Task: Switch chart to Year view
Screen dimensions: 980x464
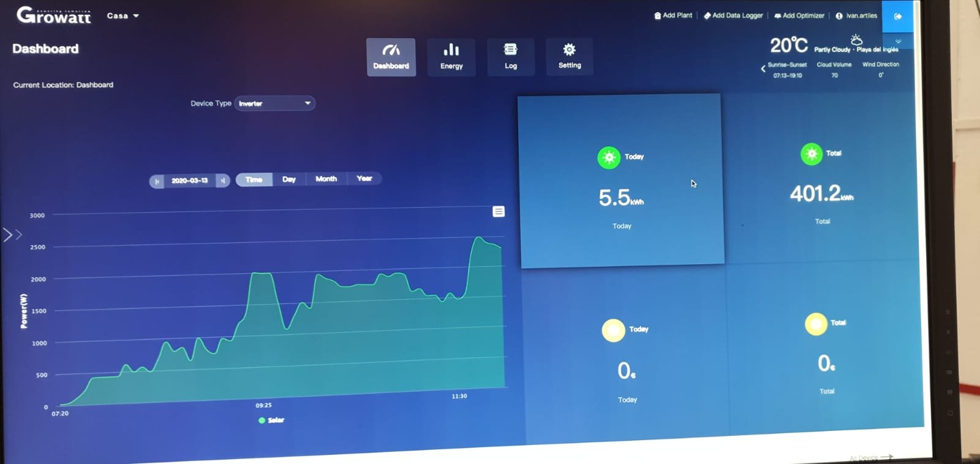Action: 364,178
